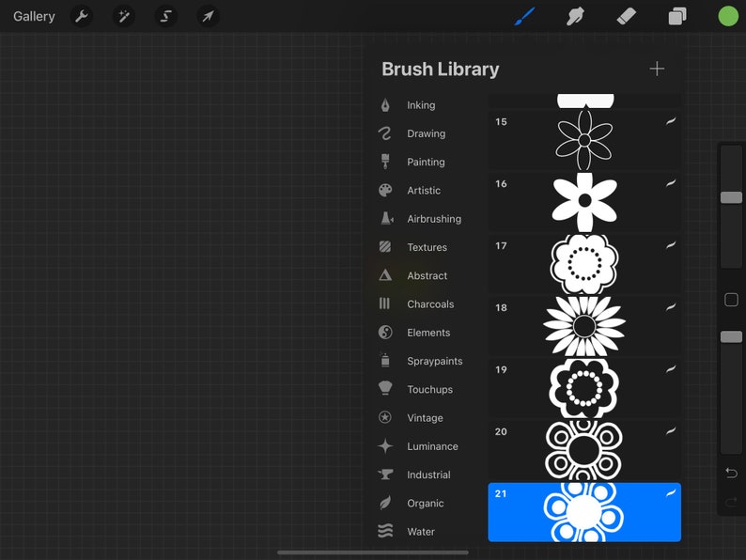Click the Airbrushing spray icon
746x560 pixels.
387,218
